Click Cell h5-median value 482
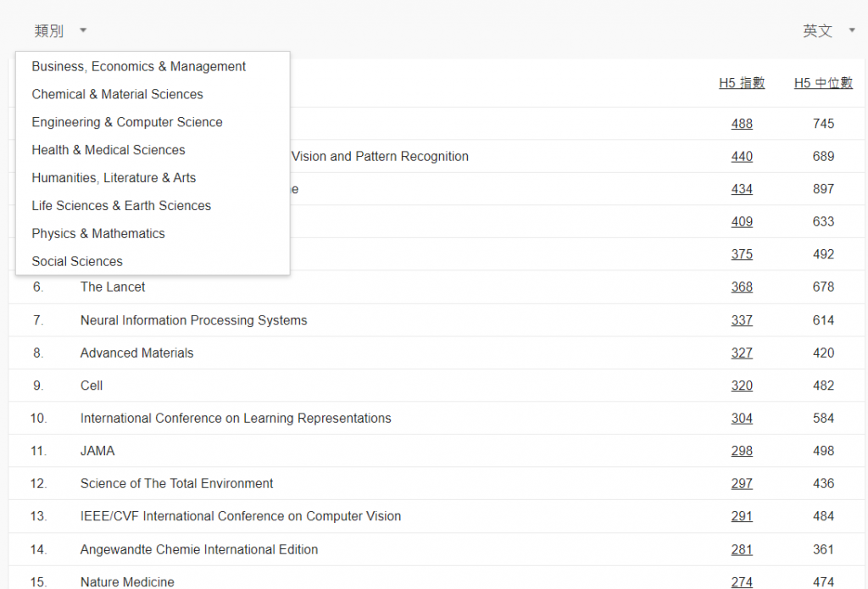Image resolution: width=868 pixels, height=589 pixels. click(x=823, y=386)
